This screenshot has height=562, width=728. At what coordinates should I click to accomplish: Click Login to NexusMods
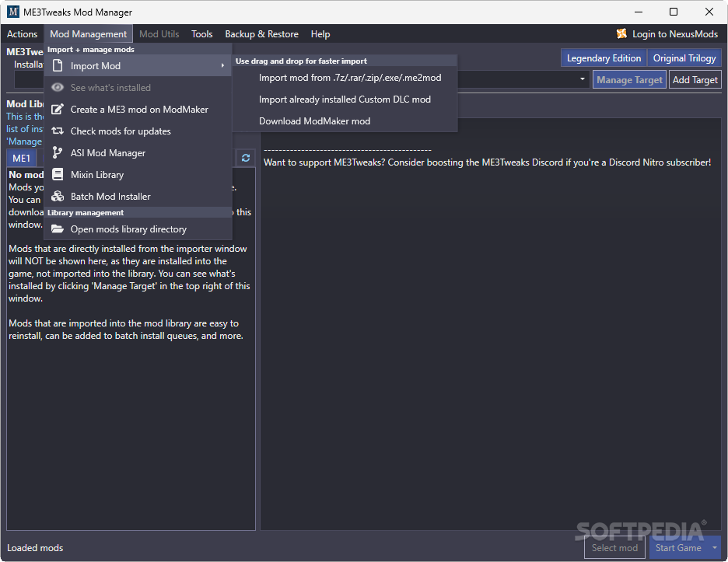pyautogui.click(x=675, y=34)
